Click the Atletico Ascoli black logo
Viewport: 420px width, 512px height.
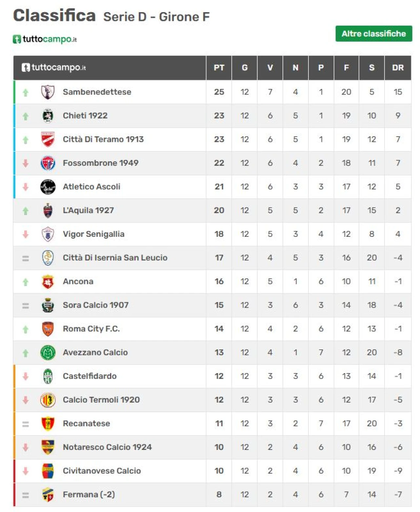tap(48, 187)
